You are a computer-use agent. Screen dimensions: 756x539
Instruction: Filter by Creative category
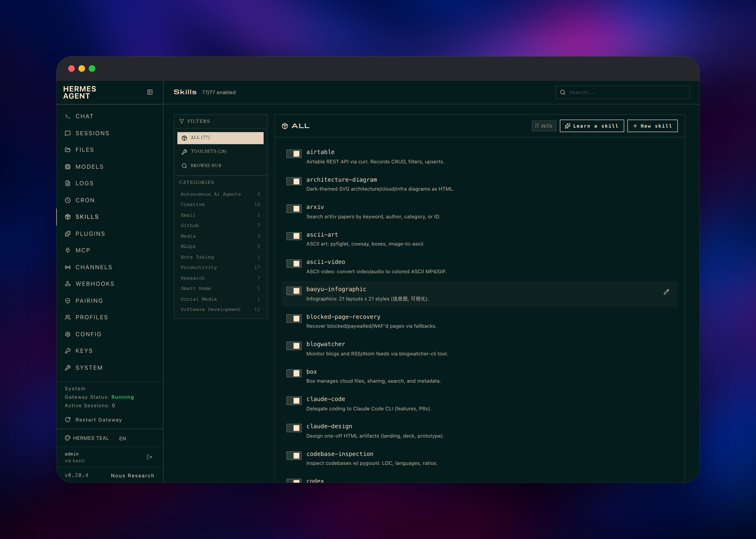(x=220, y=204)
